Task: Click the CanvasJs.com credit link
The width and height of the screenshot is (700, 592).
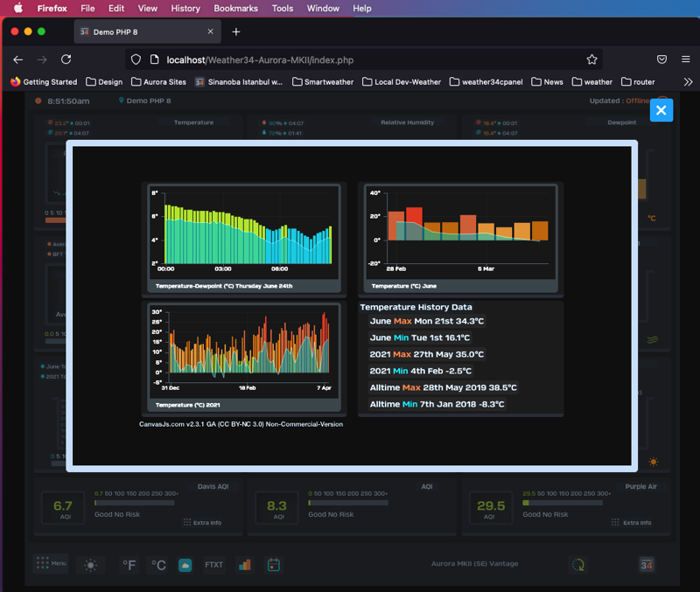Action: coord(241,424)
